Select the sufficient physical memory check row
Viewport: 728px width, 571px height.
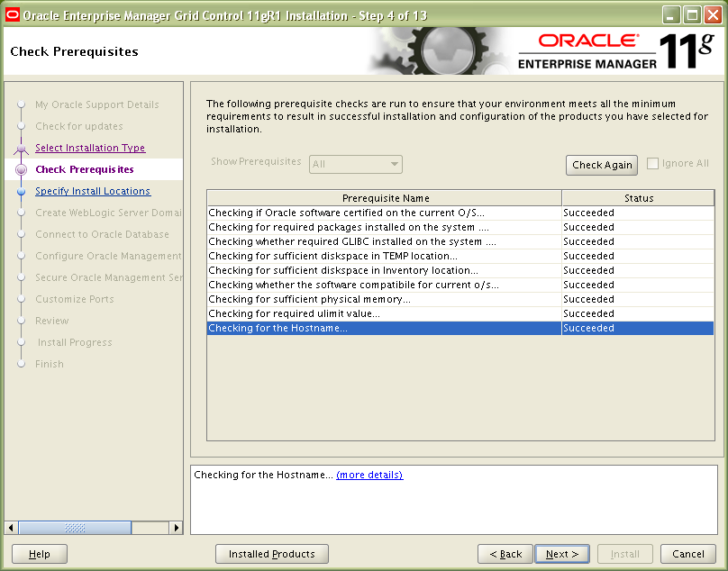(x=384, y=299)
